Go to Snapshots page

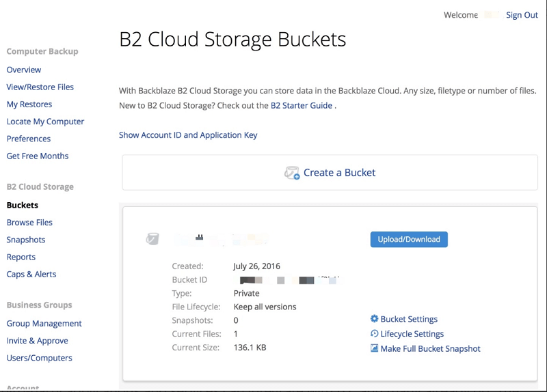[26, 240]
